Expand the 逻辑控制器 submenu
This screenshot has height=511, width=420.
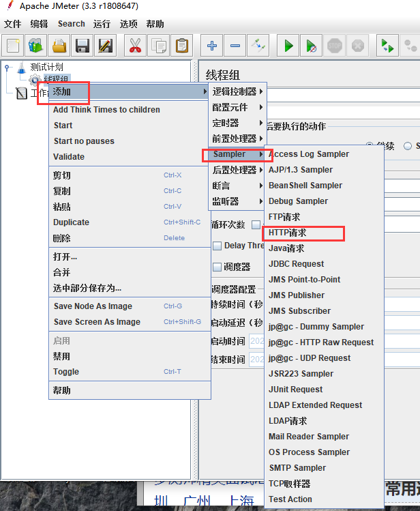pos(237,91)
